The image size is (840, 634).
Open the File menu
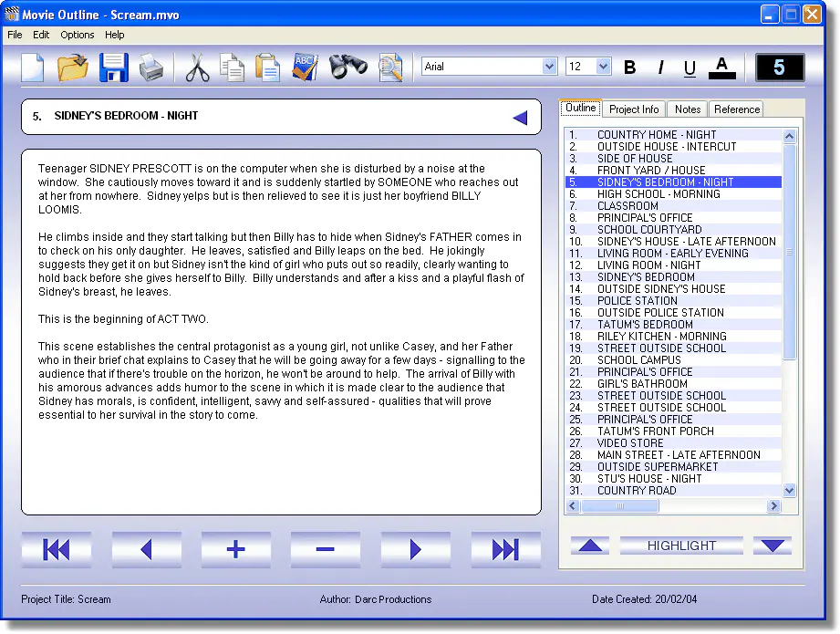point(15,35)
